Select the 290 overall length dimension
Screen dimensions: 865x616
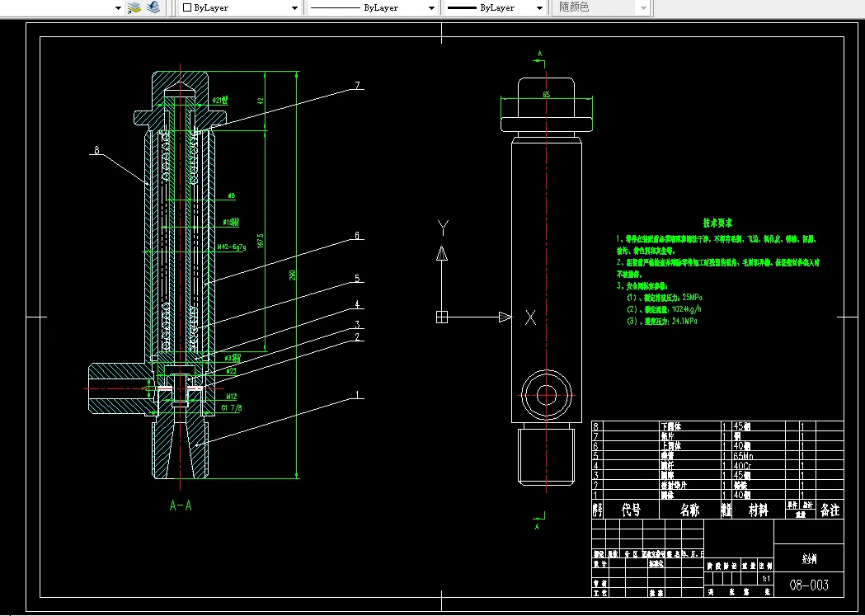click(x=292, y=275)
